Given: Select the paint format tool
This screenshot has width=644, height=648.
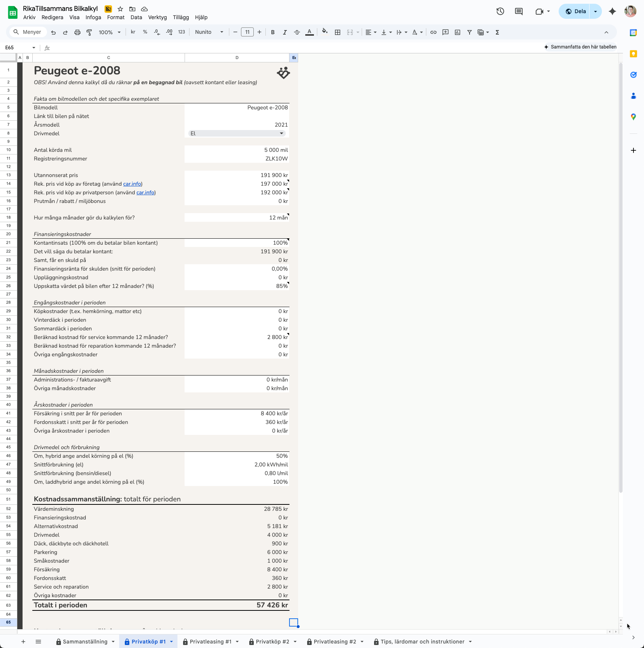Looking at the screenshot, I should click(x=89, y=32).
